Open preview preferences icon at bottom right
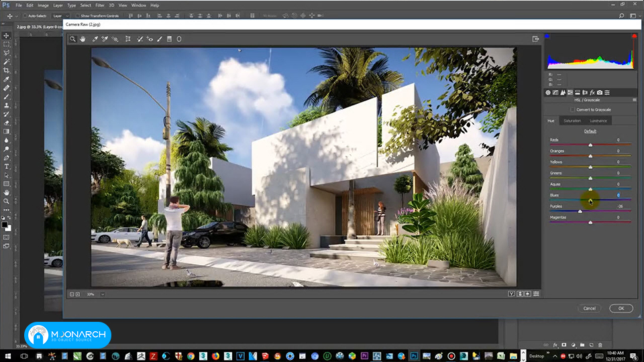Image resolution: width=644 pixels, height=362 pixels. (x=536, y=294)
